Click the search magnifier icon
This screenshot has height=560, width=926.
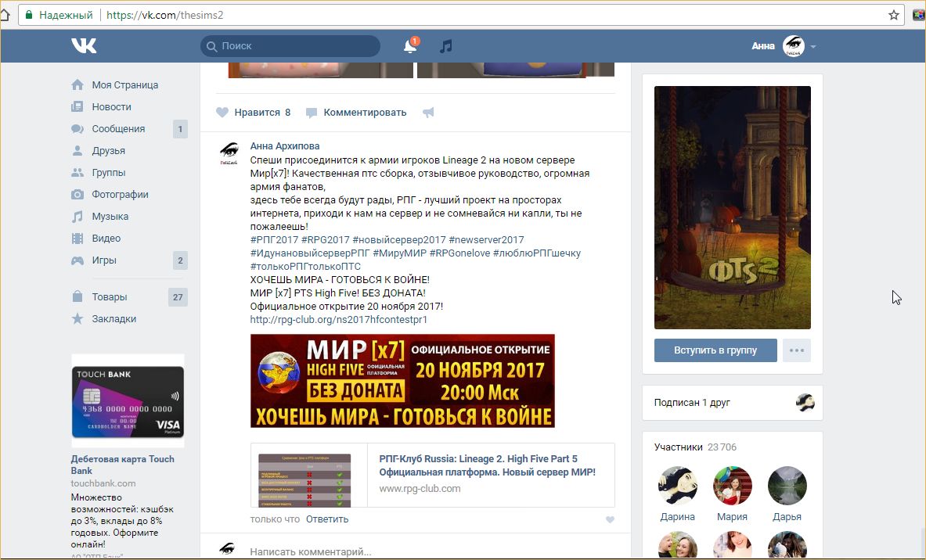211,46
